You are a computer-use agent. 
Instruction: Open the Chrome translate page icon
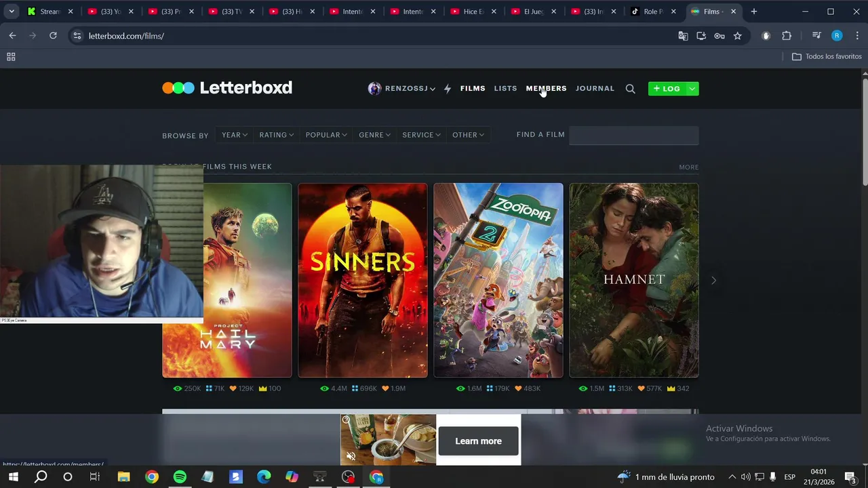click(683, 36)
